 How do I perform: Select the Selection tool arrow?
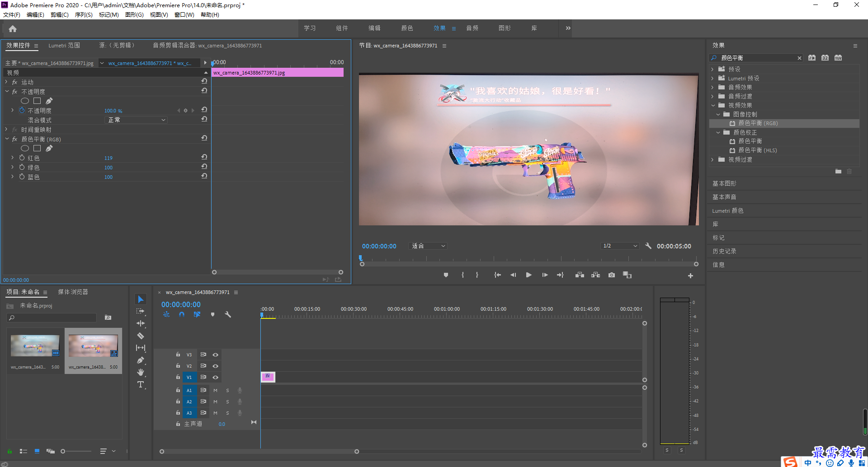click(141, 299)
